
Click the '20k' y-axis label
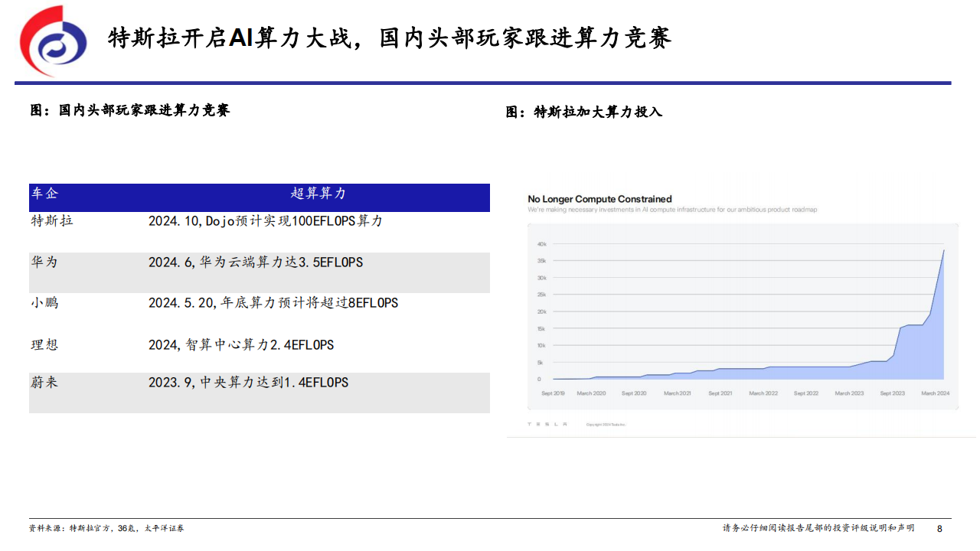pyautogui.click(x=541, y=311)
